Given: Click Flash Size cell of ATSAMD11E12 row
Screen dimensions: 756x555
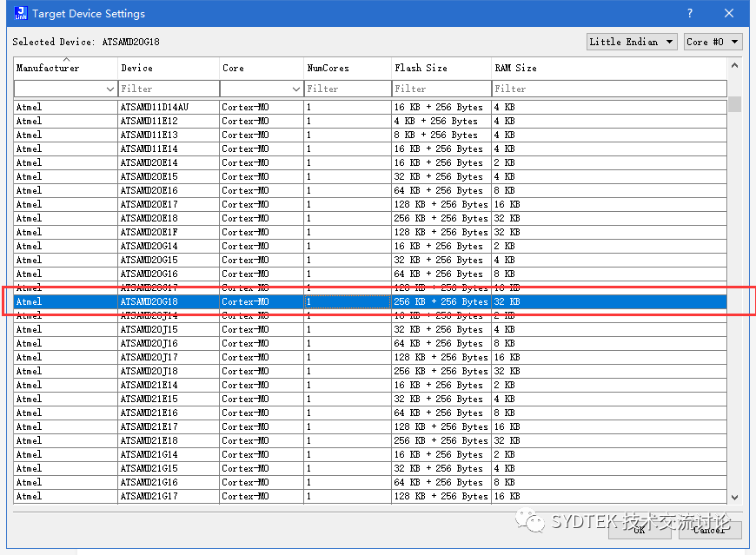Looking at the screenshot, I should (x=441, y=121).
